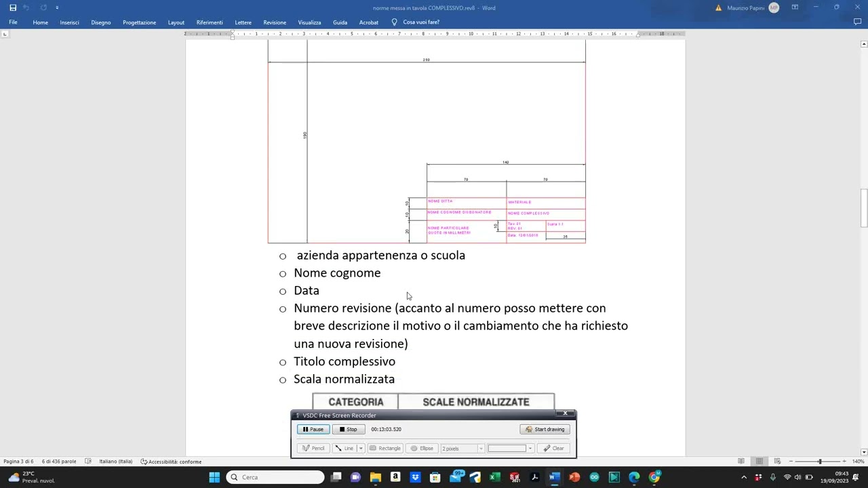This screenshot has height=488, width=868.
Task: Click 'Accessibilità: conforme' status item
Action: click(171, 462)
